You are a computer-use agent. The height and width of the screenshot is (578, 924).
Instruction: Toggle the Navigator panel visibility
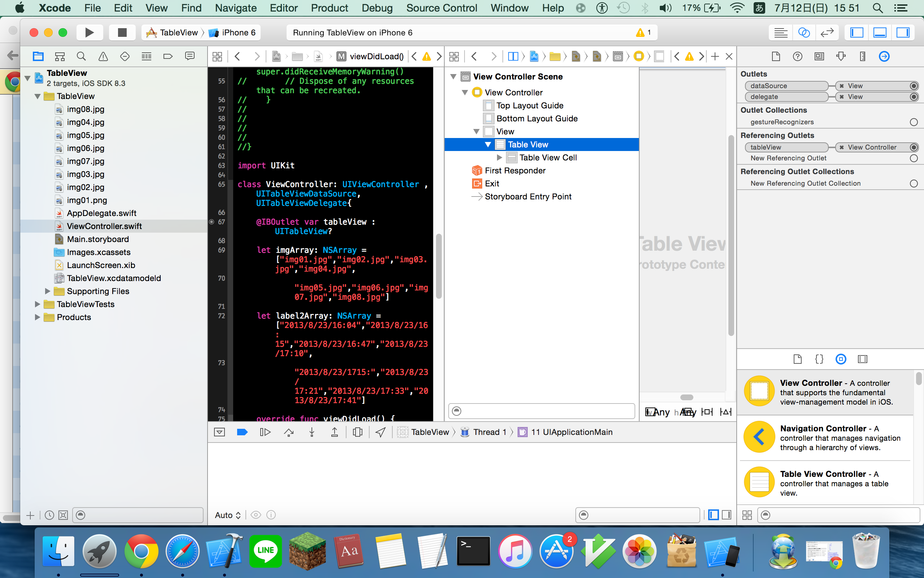857,33
